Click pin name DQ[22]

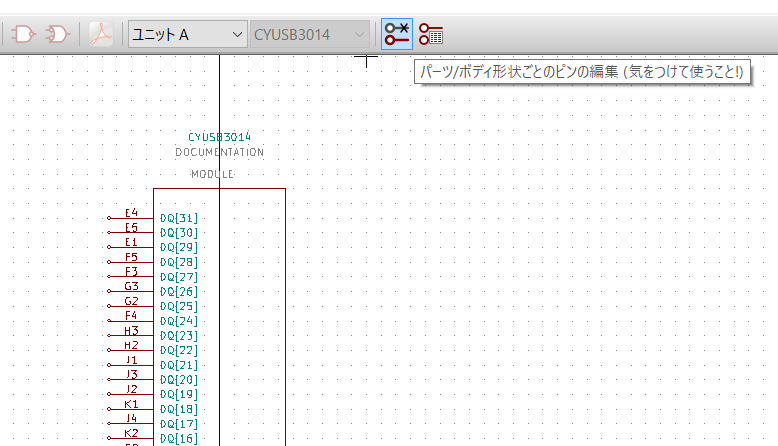[x=179, y=350]
